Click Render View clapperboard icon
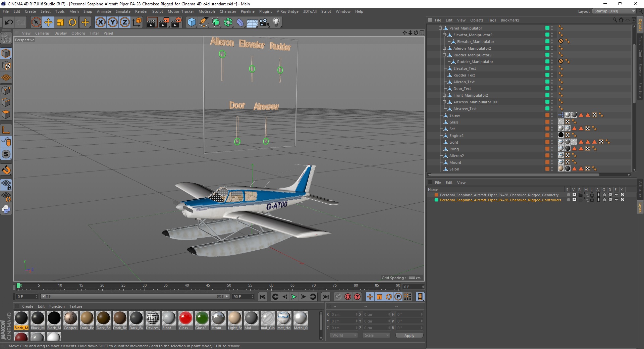This screenshot has height=349, width=644. pyautogui.click(x=152, y=22)
